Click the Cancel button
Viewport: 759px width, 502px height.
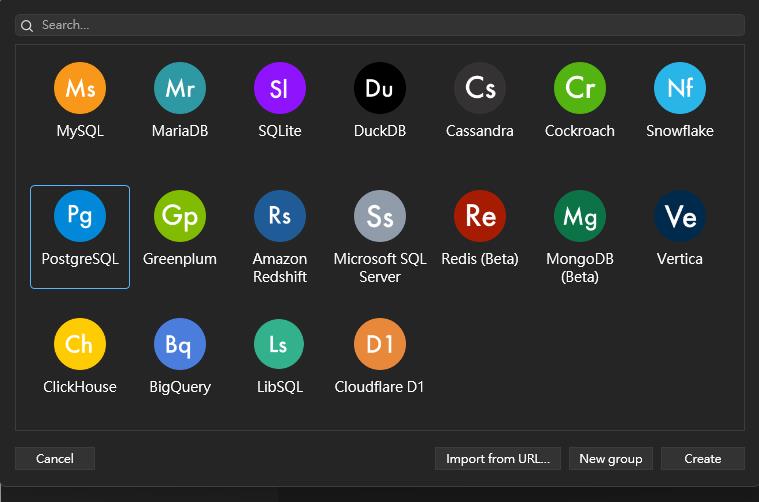click(55, 458)
